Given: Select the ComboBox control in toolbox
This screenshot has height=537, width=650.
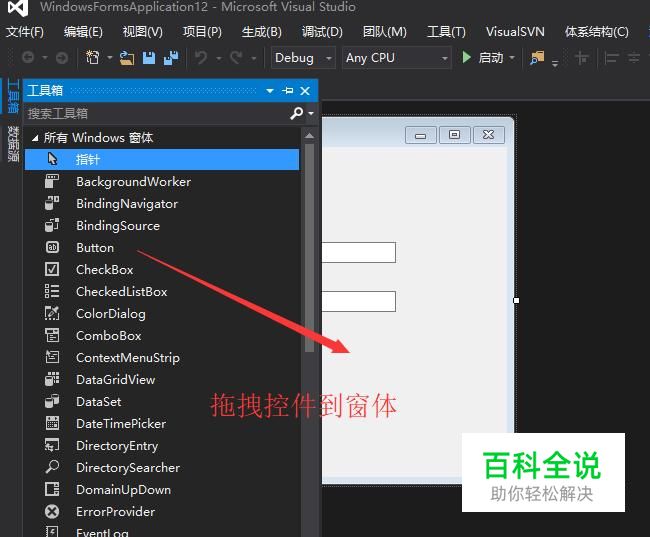Looking at the screenshot, I should (x=162, y=335).
